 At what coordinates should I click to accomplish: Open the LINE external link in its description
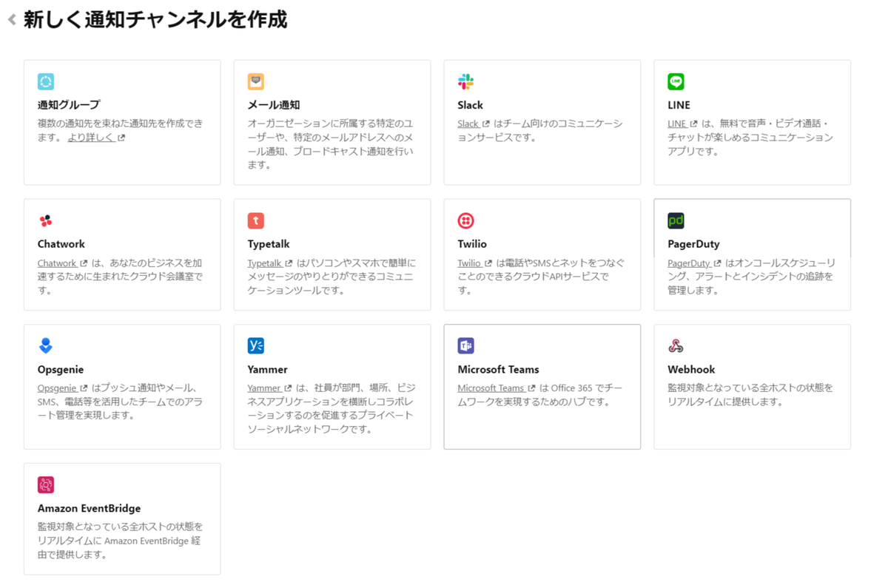point(682,124)
